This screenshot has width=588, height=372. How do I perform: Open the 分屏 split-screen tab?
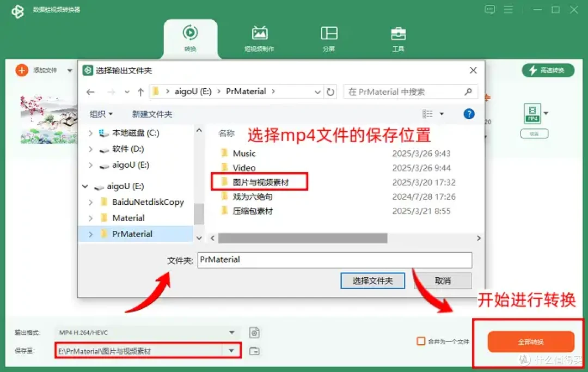point(329,39)
